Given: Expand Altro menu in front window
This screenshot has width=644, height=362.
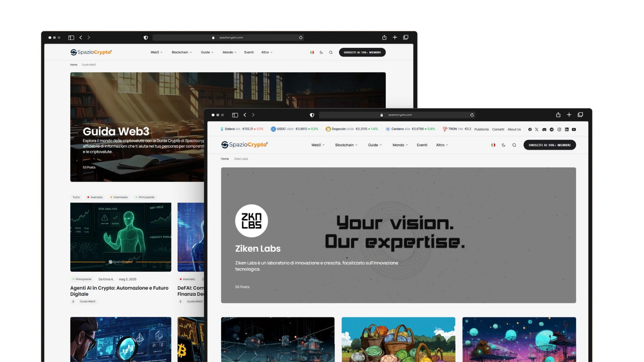Looking at the screenshot, I should [x=442, y=145].
